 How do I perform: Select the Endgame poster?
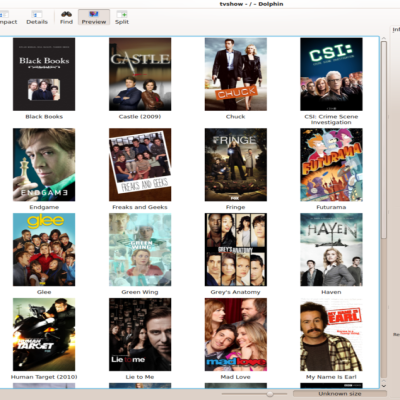pyautogui.click(x=44, y=165)
